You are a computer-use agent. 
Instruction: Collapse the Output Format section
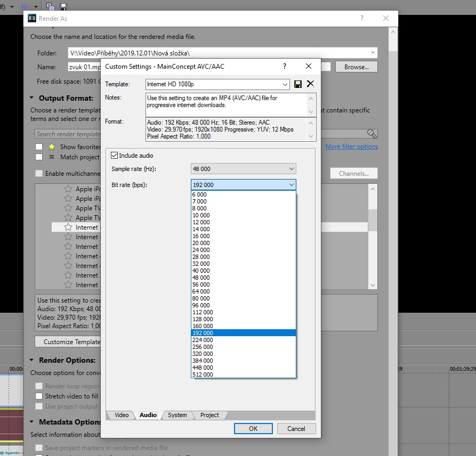click(x=33, y=98)
